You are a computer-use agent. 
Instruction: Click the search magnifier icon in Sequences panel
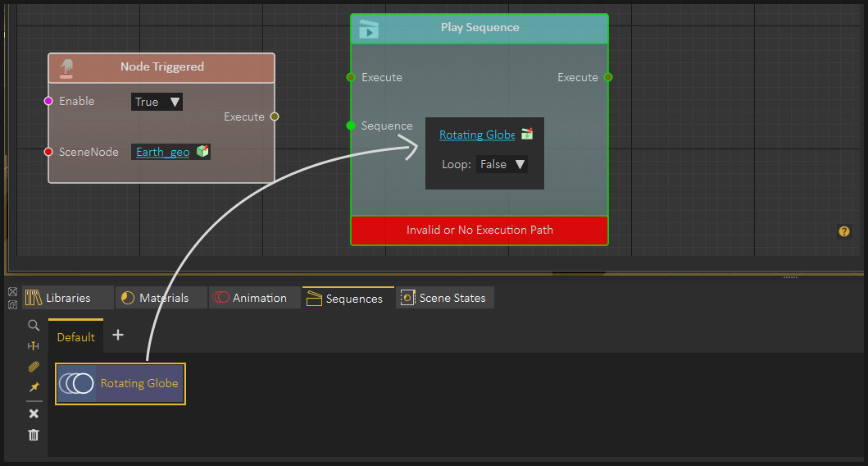pyautogui.click(x=34, y=325)
